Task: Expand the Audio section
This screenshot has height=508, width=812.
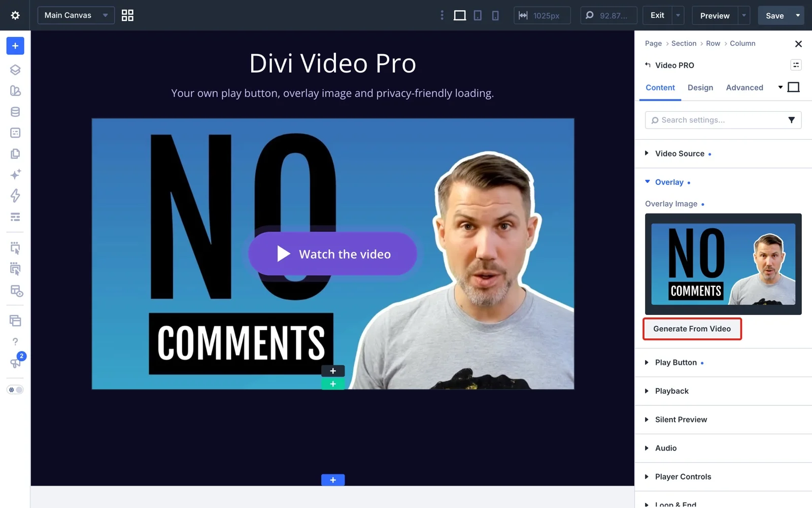Action: click(723, 448)
